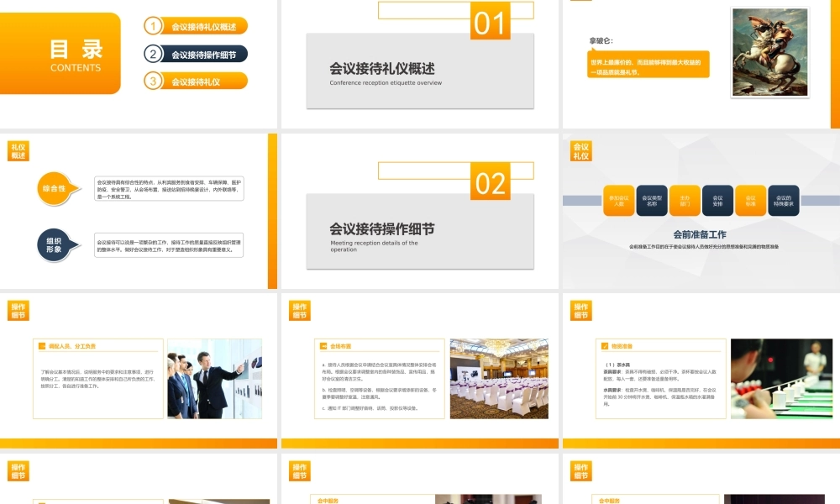The image size is (840, 504).
Task: Click 操作细节 tag on the 物资准备 slide
Action: [580, 311]
